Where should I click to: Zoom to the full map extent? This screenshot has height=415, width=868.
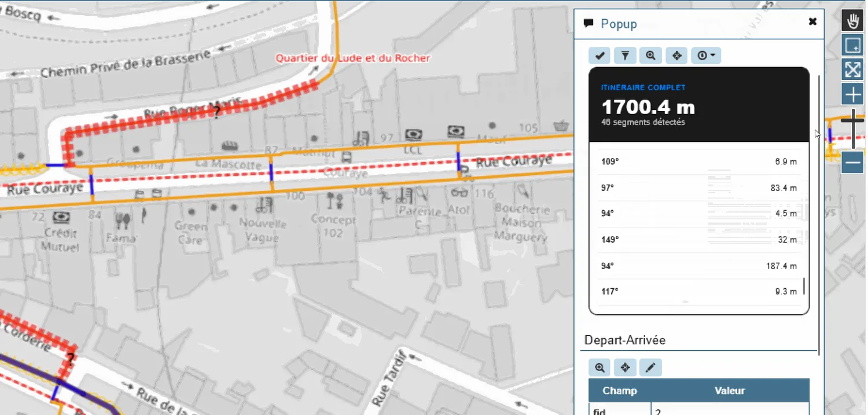pos(852,69)
